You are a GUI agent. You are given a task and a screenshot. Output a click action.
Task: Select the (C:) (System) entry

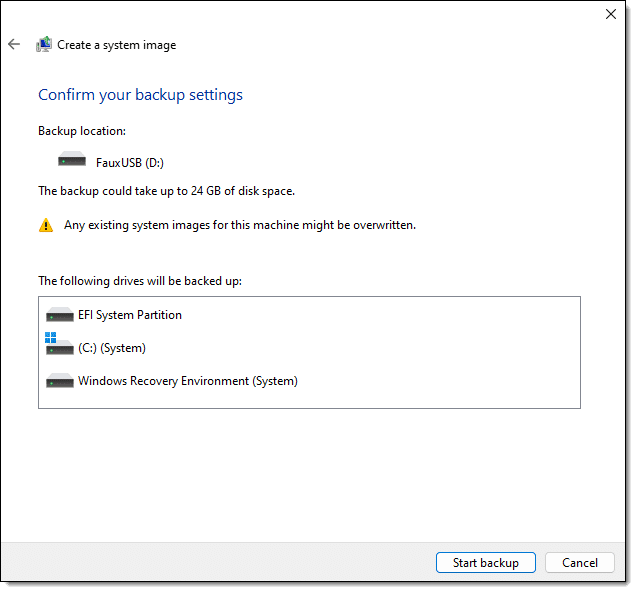pos(112,348)
